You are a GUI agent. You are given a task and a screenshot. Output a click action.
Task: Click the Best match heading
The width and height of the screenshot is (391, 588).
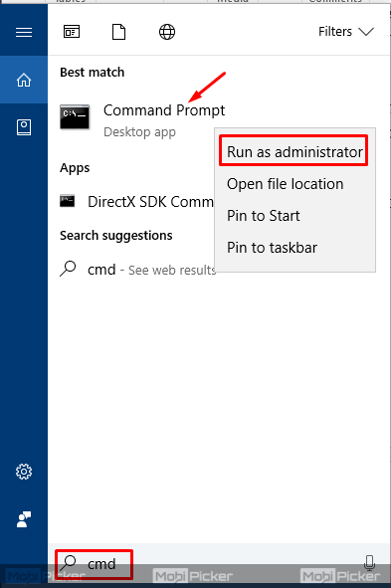92,72
